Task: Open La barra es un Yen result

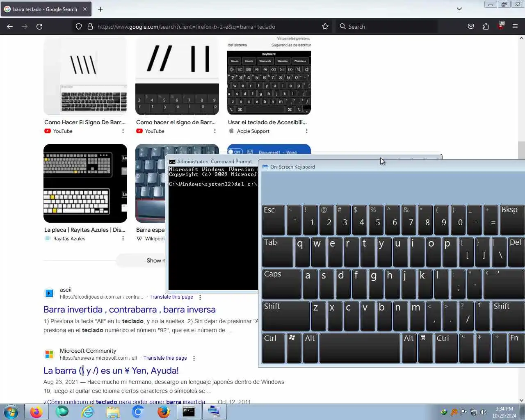Action: coord(111,371)
